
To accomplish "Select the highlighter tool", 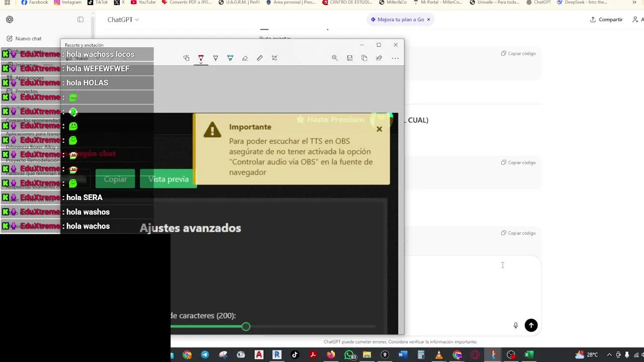I will point(230,58).
